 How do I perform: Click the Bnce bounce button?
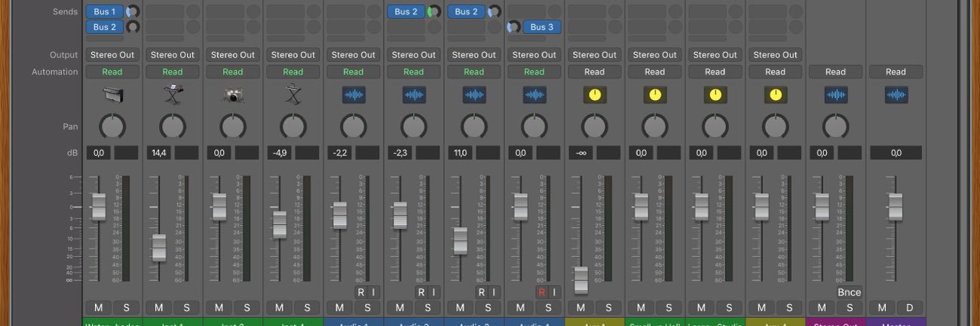[x=849, y=292]
